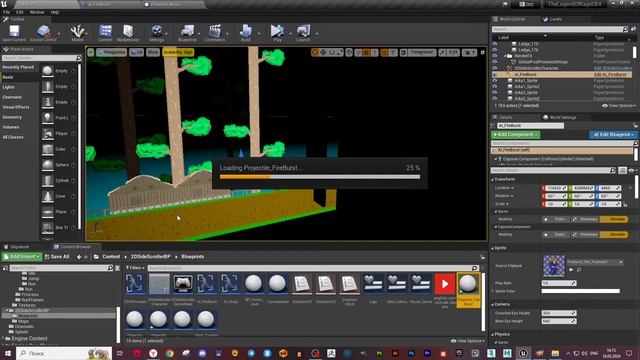The width and height of the screenshot is (640, 360).
Task: Add the Cone actor from Place Actors
Action: point(59,196)
